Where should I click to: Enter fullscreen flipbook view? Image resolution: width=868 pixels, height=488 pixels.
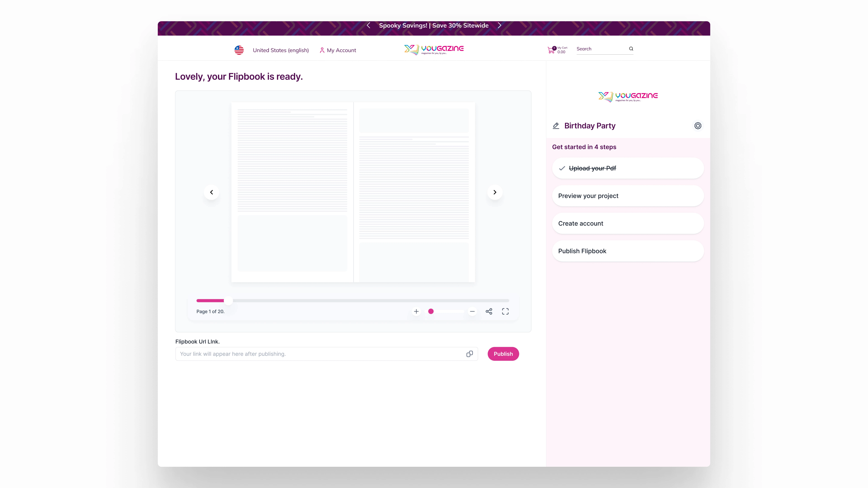pos(505,312)
